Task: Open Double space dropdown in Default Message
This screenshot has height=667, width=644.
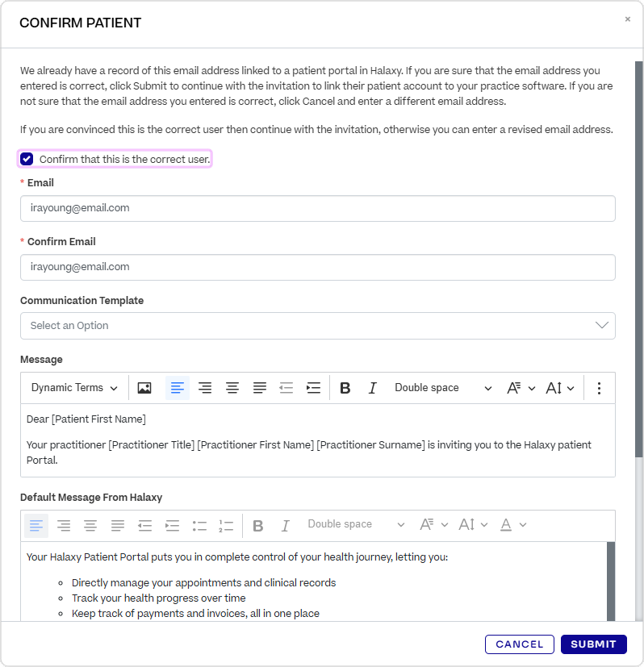Action: [x=355, y=524]
